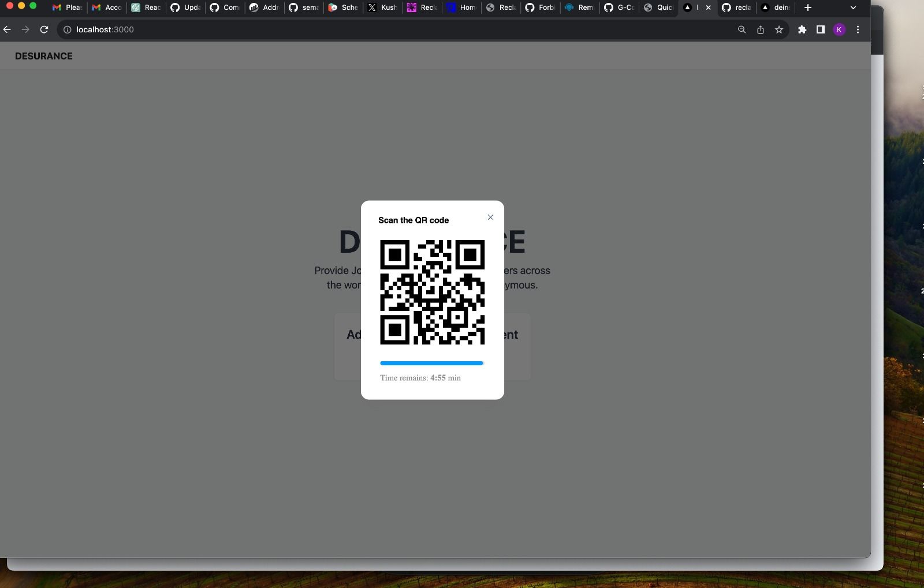Open the zoom magnifier icon in address bar

pos(742,29)
